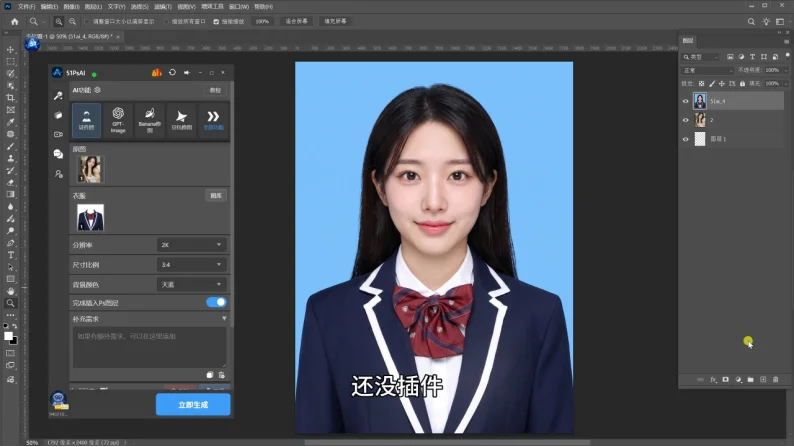
Task: Open the 窗口(W) menu
Action: (239, 7)
